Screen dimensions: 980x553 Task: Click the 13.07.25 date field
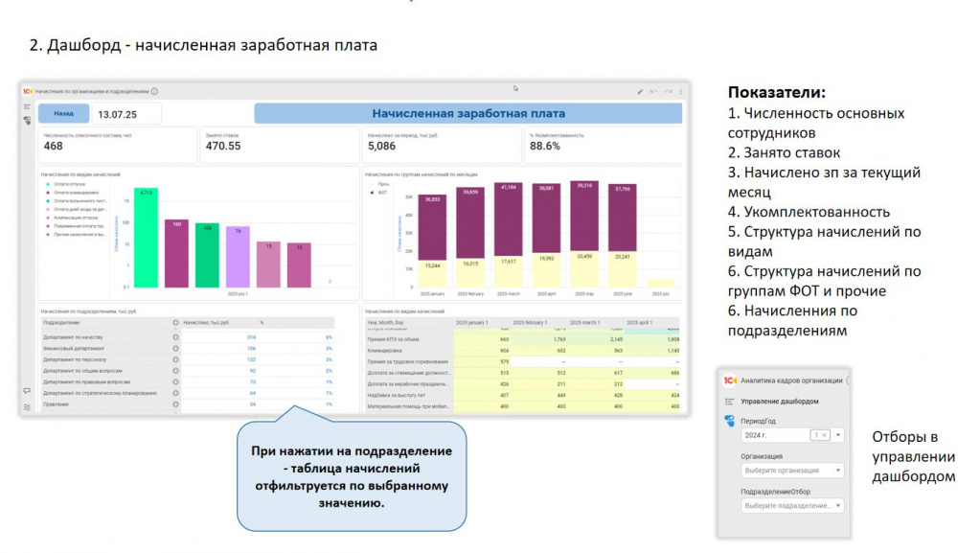[126, 114]
